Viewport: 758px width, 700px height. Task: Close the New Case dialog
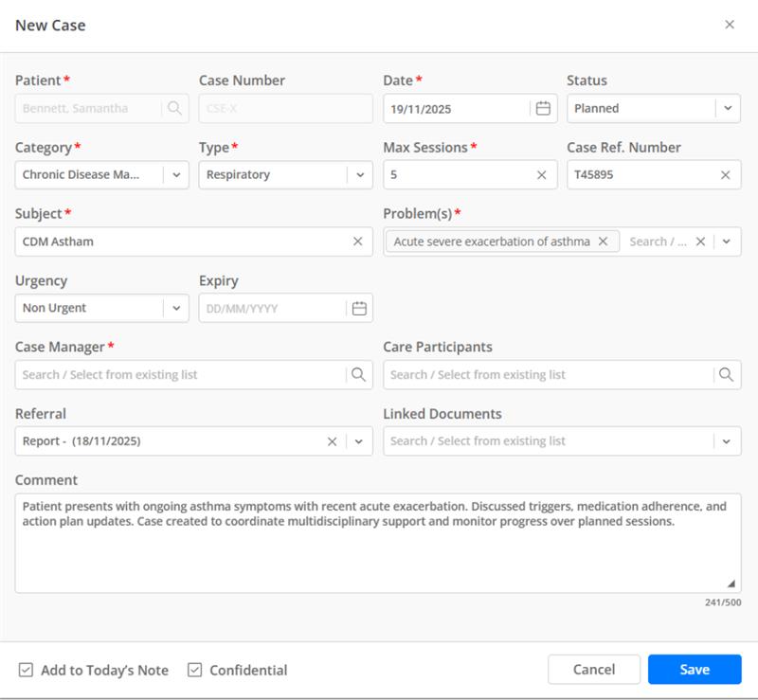(x=730, y=25)
